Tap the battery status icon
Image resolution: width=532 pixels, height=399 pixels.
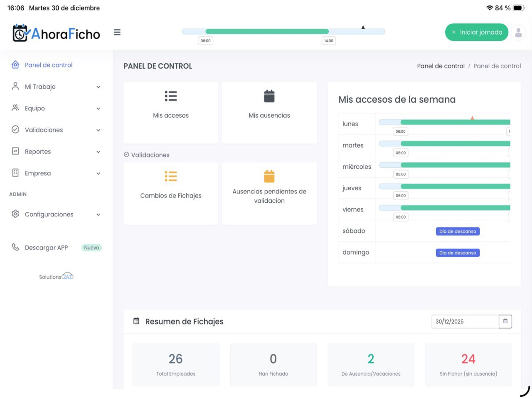click(518, 8)
